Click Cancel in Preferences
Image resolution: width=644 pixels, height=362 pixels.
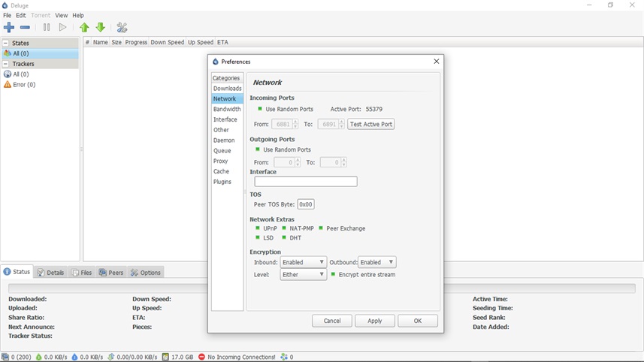point(332,321)
